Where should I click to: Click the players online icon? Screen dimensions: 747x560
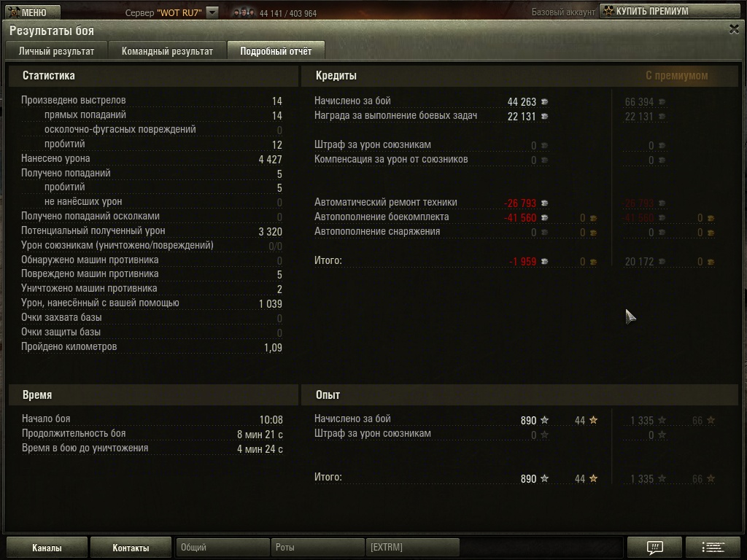(244, 13)
